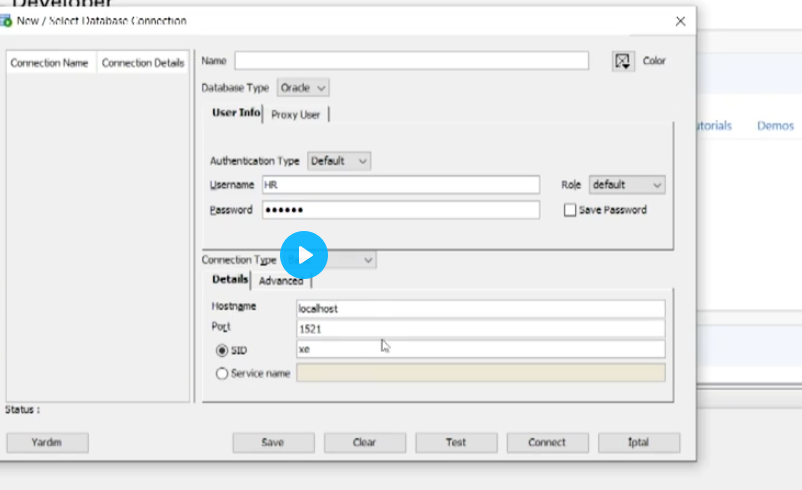The image size is (802, 490).
Task: Click the Hostname field showing localhost
Action: tap(481, 309)
